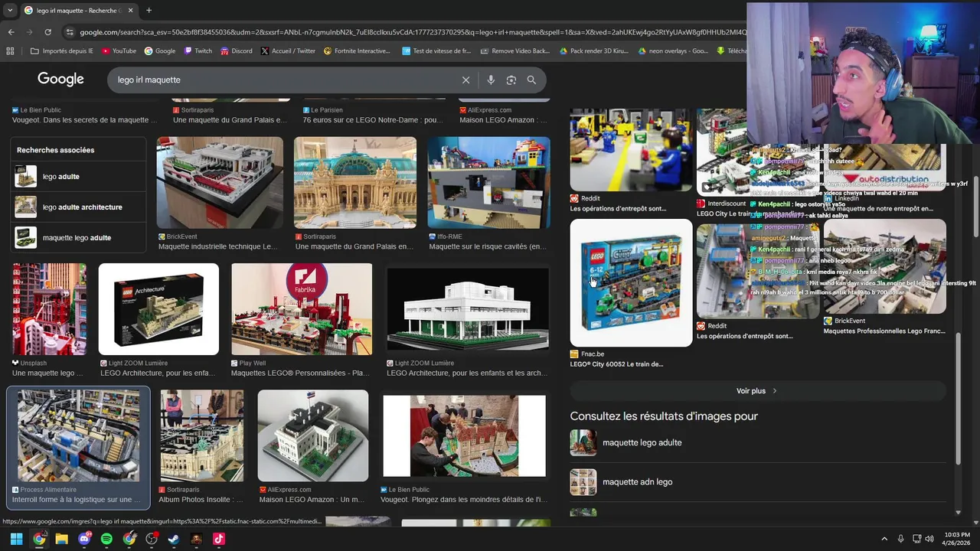Image resolution: width=980 pixels, height=551 pixels.
Task: Reload the current page
Action: (x=47, y=32)
